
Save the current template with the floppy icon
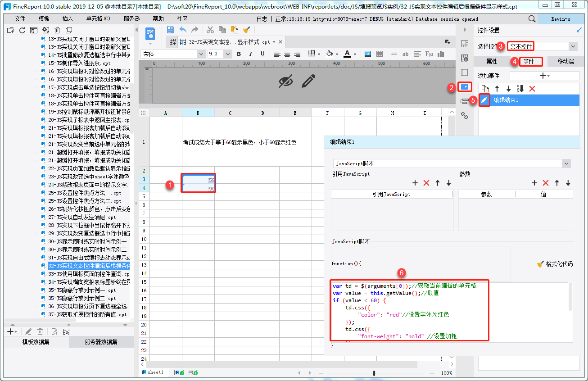171,30
